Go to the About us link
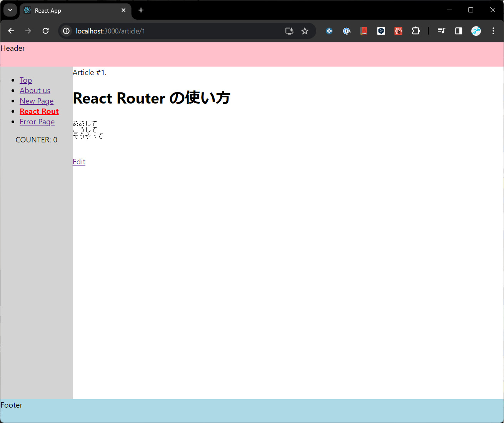The height and width of the screenshot is (423, 504). click(x=35, y=90)
